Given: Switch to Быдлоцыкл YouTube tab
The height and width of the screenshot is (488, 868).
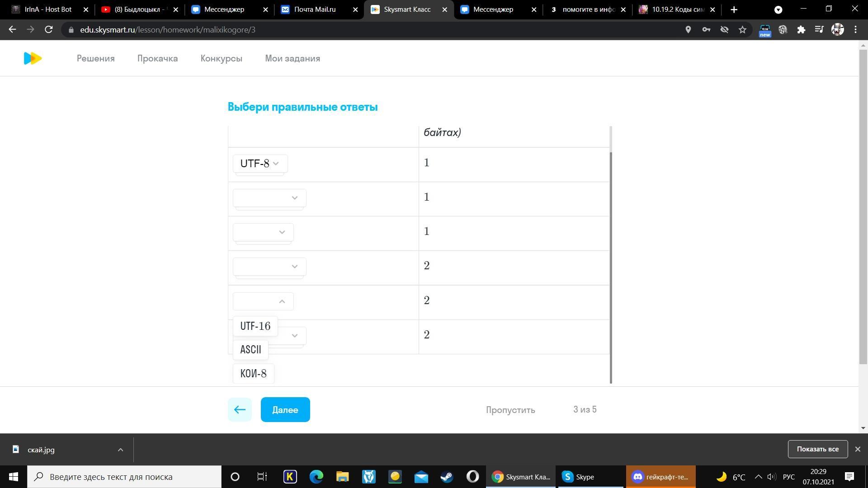Looking at the screenshot, I should tap(140, 9).
